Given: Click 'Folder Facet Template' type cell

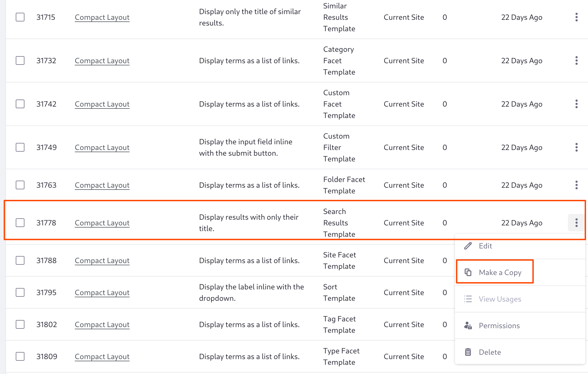Looking at the screenshot, I should click(344, 185).
